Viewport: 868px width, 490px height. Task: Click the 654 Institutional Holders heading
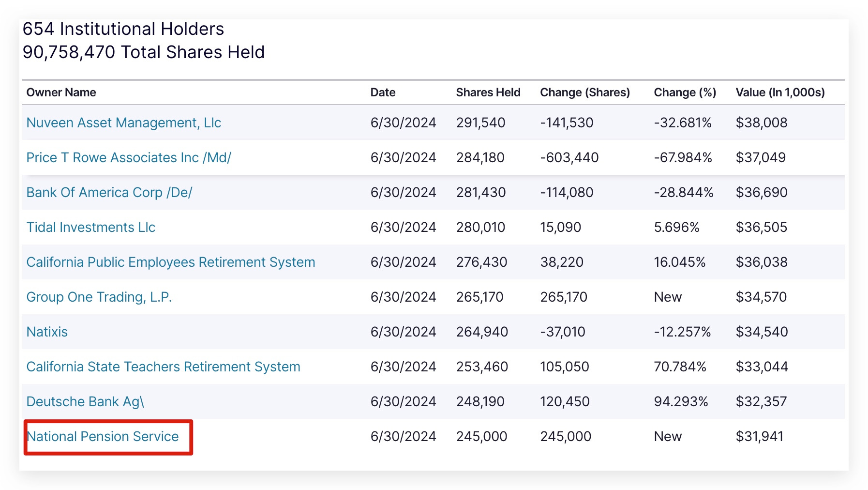[x=123, y=29]
